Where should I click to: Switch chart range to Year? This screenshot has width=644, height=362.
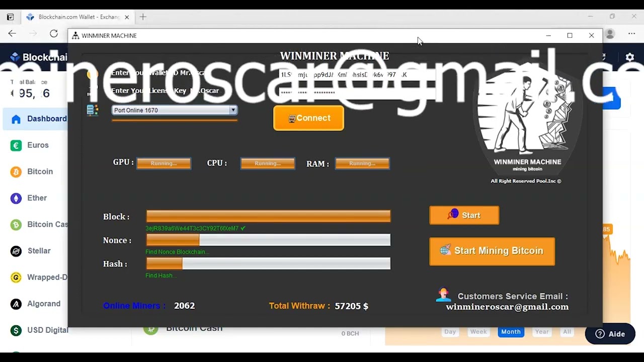(542, 332)
